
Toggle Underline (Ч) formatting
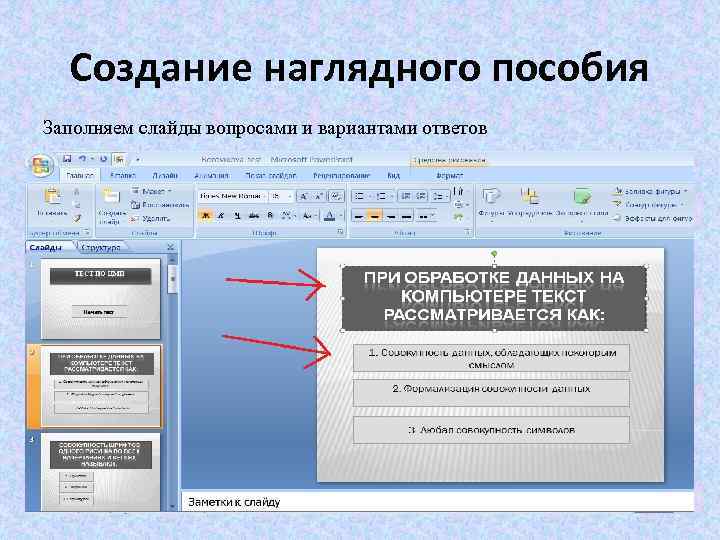pyautogui.click(x=237, y=215)
